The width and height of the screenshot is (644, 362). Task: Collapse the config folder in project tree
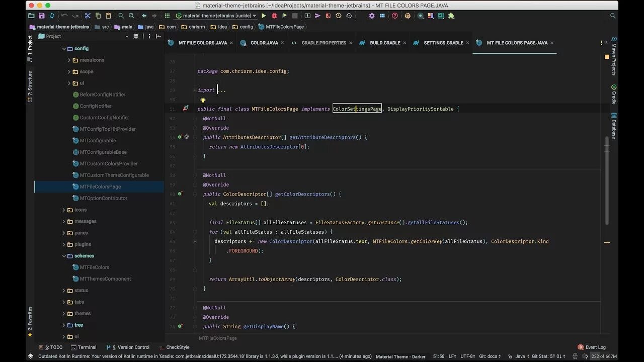click(x=64, y=49)
